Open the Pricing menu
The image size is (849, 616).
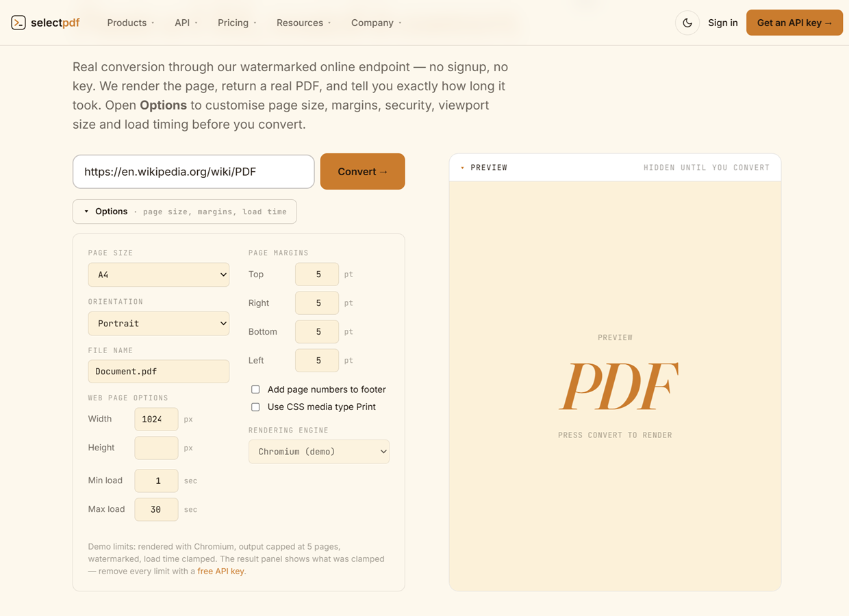coord(237,23)
